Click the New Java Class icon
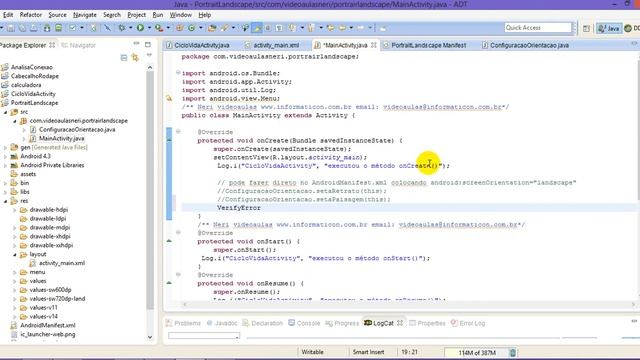The image size is (640, 360). tap(191, 28)
